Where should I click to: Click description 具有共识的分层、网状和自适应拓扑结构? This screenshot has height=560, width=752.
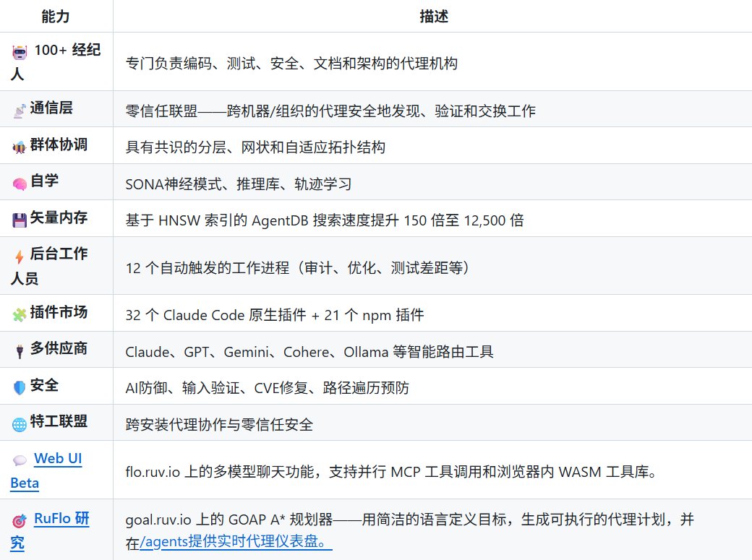tap(255, 147)
